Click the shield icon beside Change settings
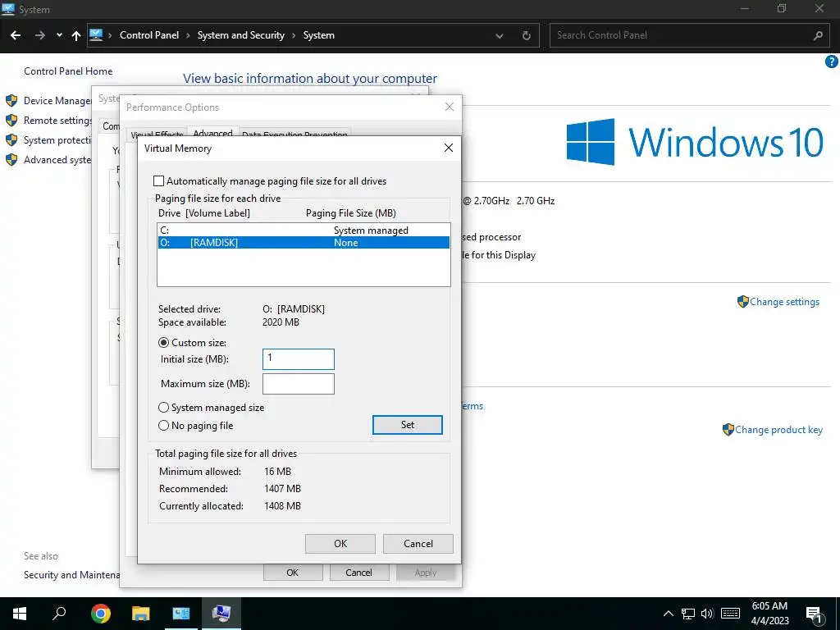The image size is (840, 630). pyautogui.click(x=742, y=302)
